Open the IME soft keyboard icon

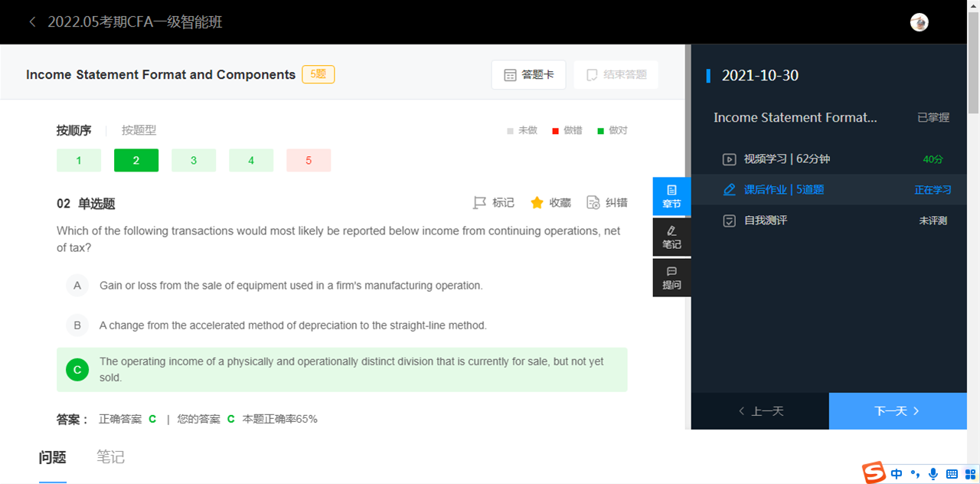(x=952, y=474)
